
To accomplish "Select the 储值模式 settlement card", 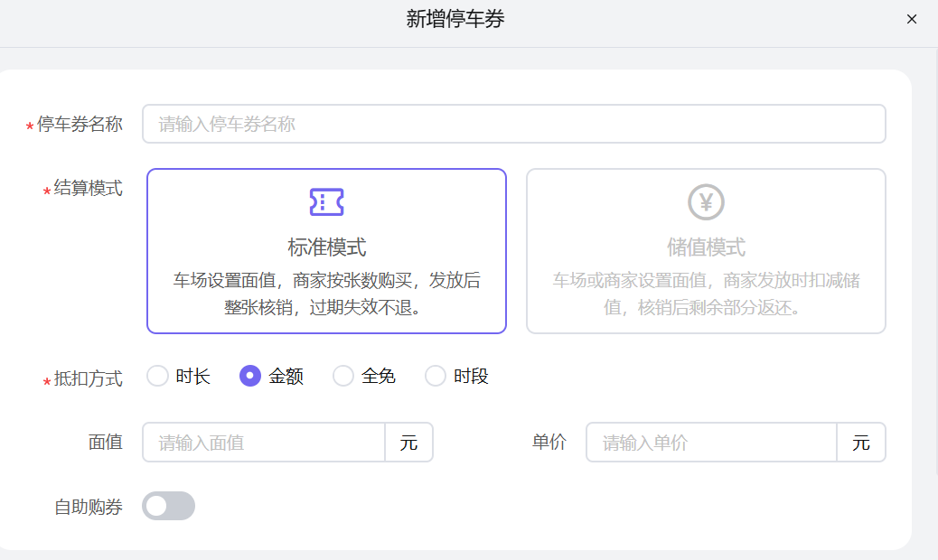I will pos(706,251).
